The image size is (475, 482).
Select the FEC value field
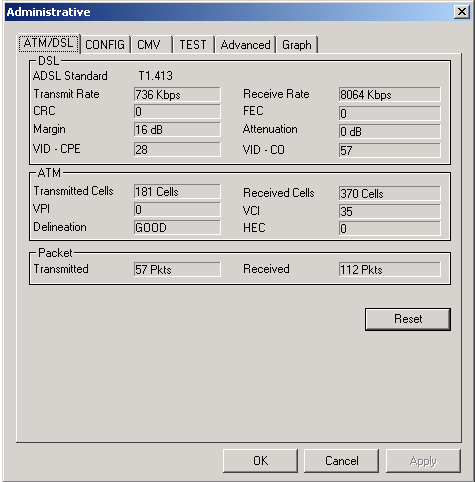click(x=389, y=113)
